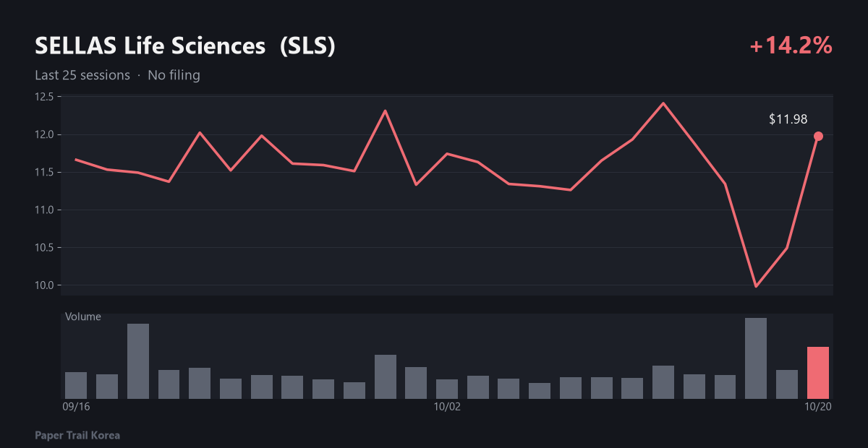Viewport: 868px width, 448px height.
Task: Click the red highlighted last volume bar
Action: coord(818,373)
